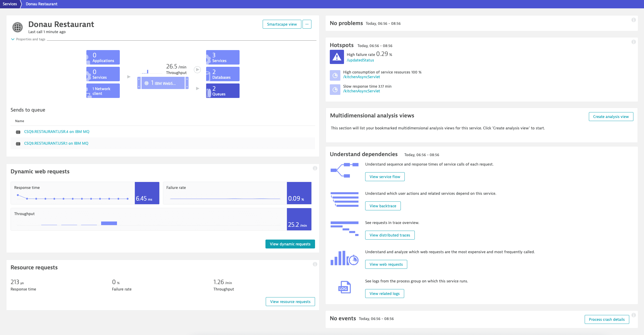Open CSQ9.RESTAURANT.USR.4 on IBM MQ link

click(57, 132)
